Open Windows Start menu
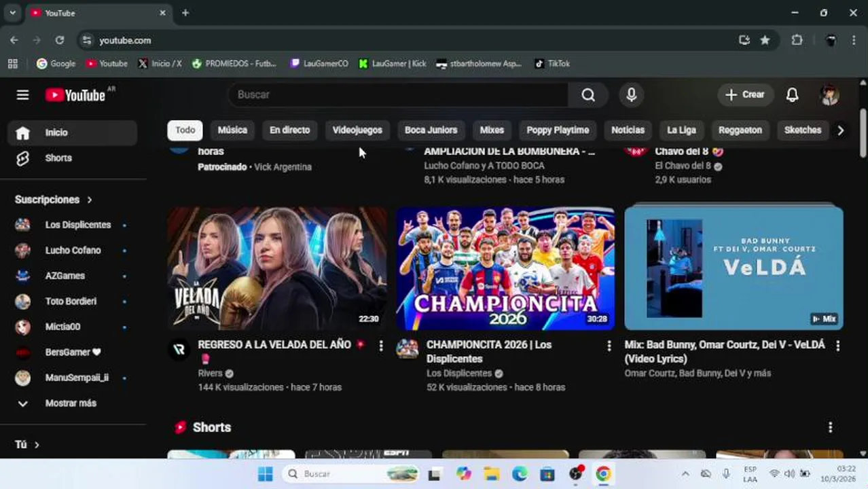 coord(266,474)
